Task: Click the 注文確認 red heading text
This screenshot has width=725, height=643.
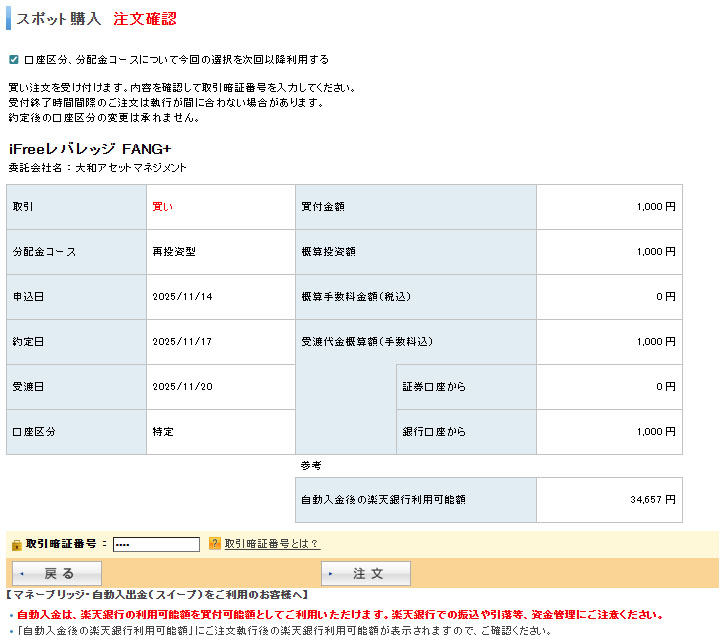Action: pyautogui.click(x=144, y=19)
